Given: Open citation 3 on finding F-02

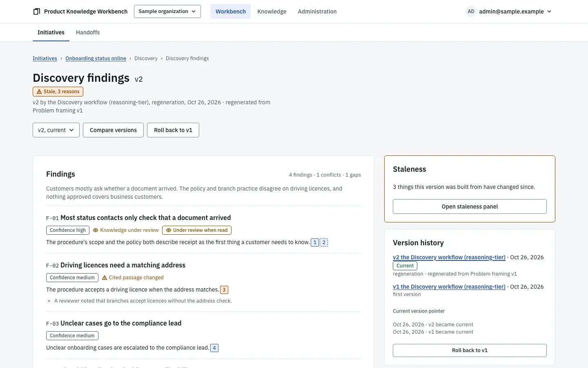Looking at the screenshot, I should click(224, 290).
